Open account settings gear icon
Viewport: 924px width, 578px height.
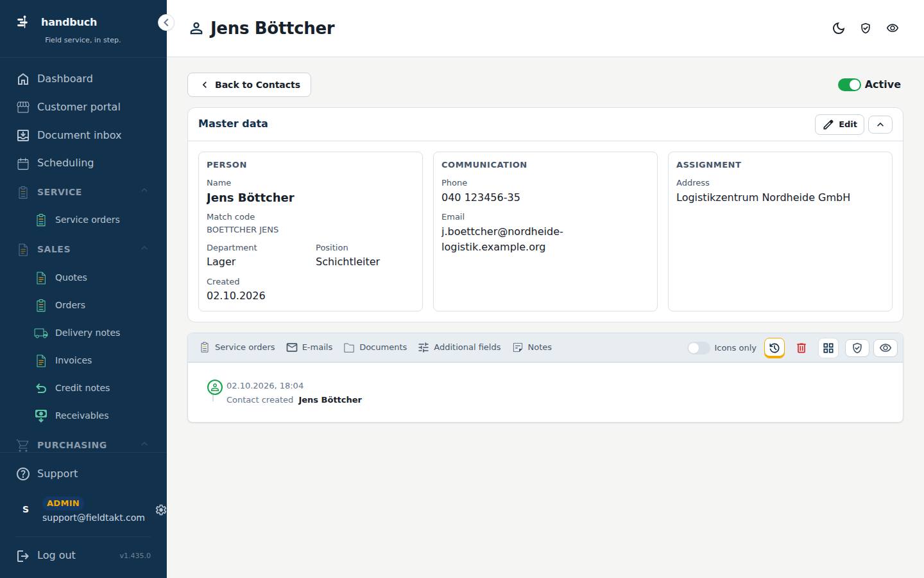pos(161,510)
